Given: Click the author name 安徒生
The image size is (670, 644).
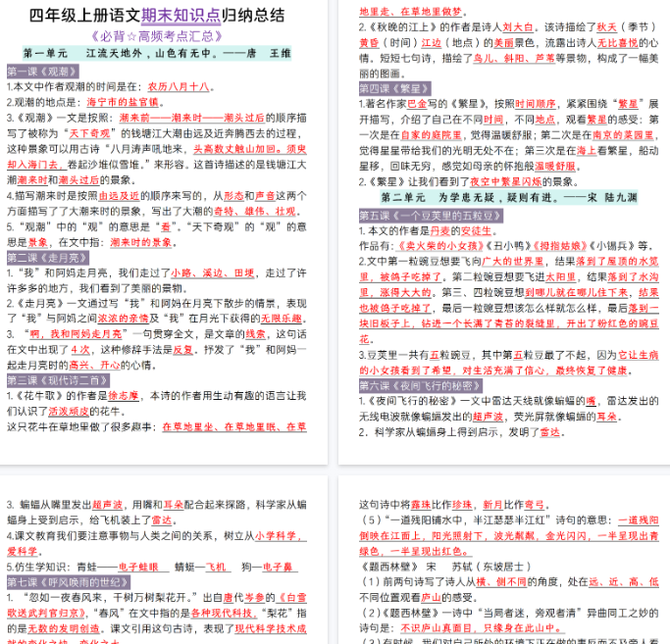Looking at the screenshot, I should click(x=477, y=231).
